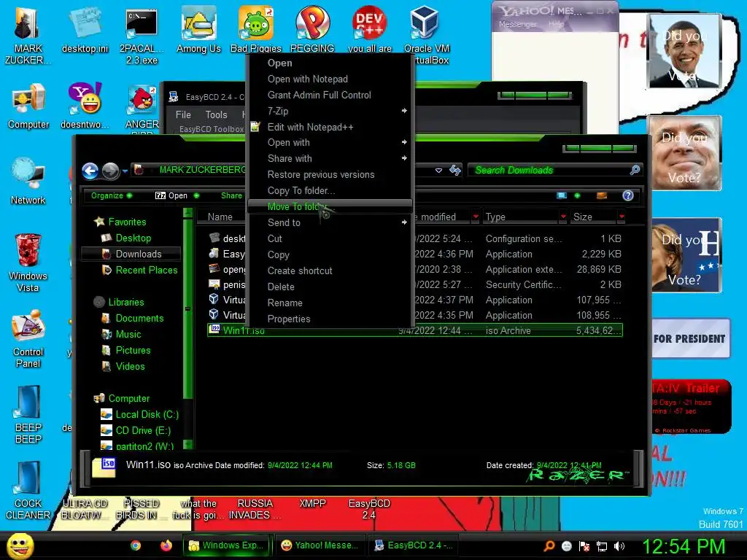Screen dimensions: 747x560
Task: Click the Explorer forward arrow button
Action: [x=111, y=171]
